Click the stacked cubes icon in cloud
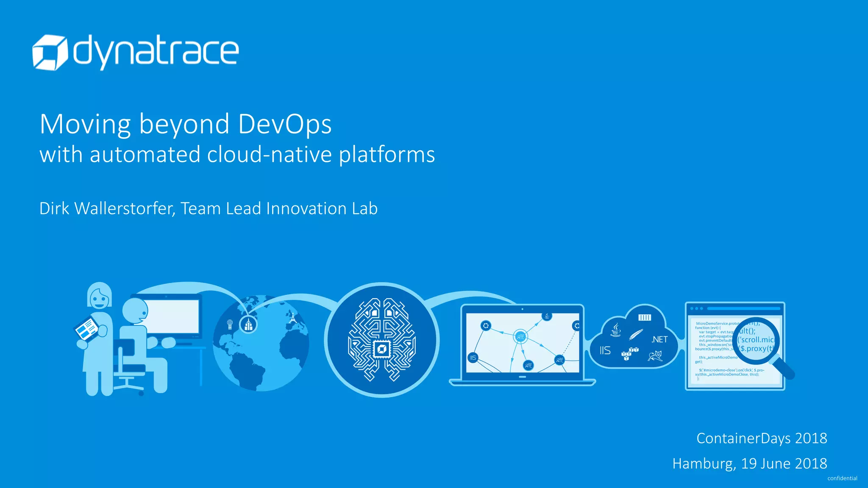868x488 pixels. pyautogui.click(x=629, y=353)
